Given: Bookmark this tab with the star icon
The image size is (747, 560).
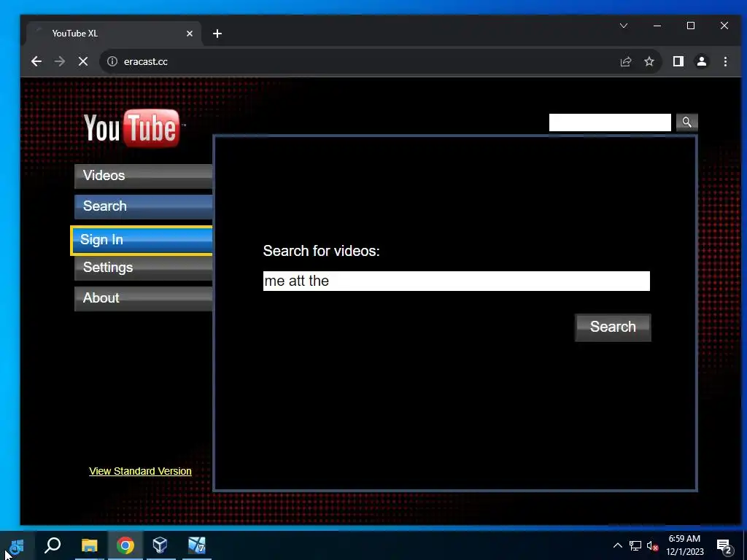Looking at the screenshot, I should [x=649, y=61].
